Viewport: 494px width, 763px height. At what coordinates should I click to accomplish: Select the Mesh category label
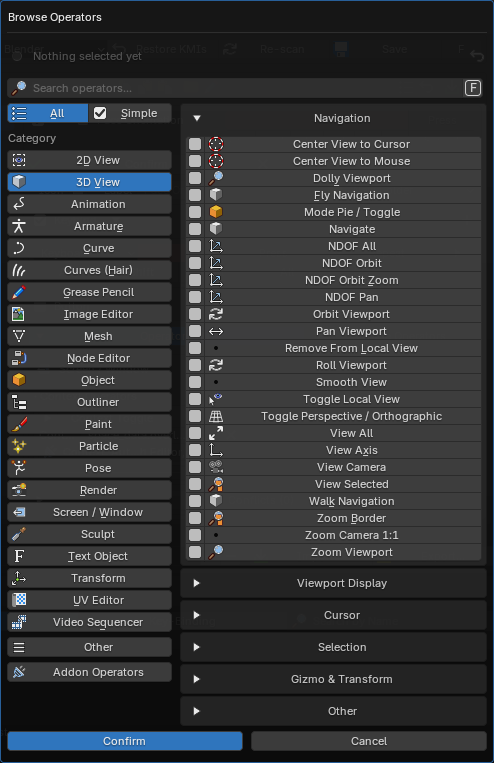(x=98, y=336)
